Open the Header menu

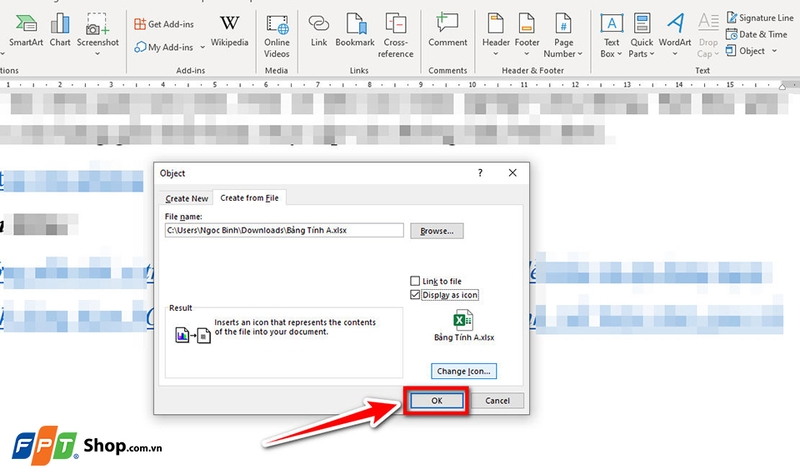pos(495,35)
